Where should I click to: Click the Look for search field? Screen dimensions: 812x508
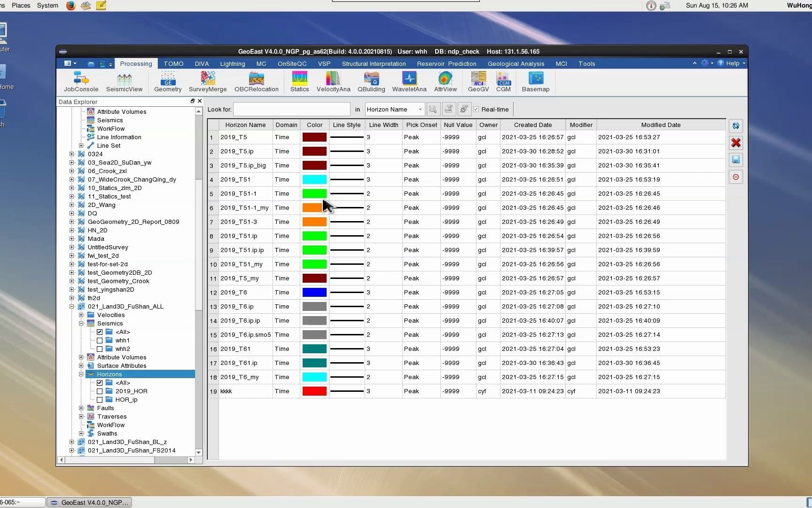(x=291, y=110)
